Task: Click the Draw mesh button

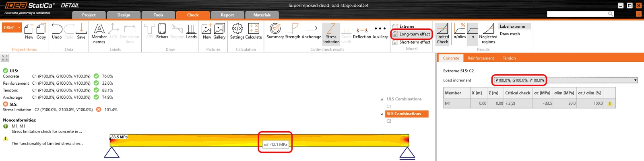Action: 510,34
